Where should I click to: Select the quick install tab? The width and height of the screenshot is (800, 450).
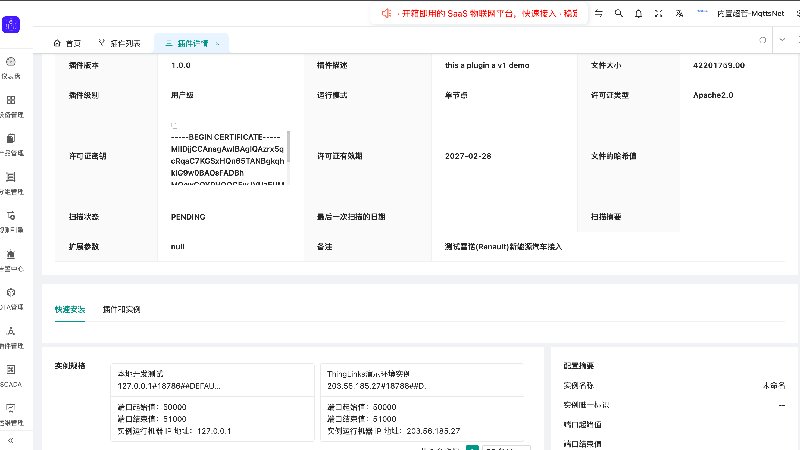tap(70, 309)
